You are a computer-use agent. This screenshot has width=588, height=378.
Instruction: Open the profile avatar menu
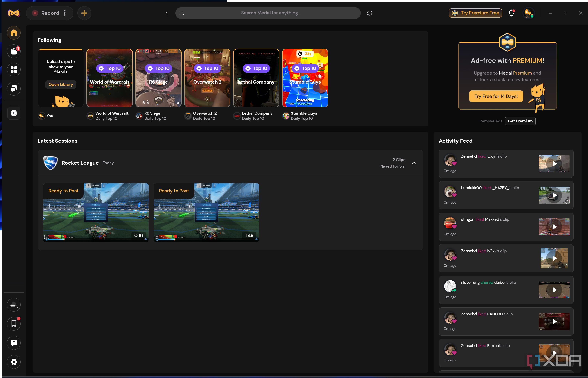click(529, 13)
